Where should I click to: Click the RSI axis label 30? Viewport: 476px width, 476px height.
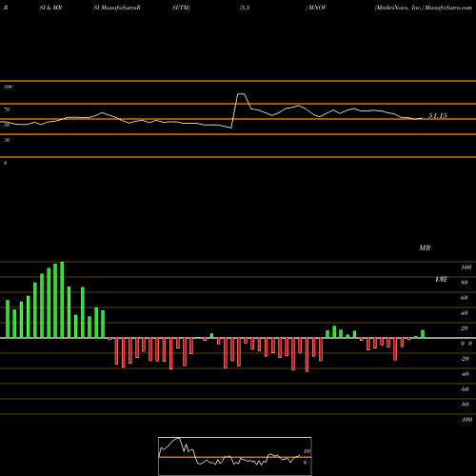[7, 140]
